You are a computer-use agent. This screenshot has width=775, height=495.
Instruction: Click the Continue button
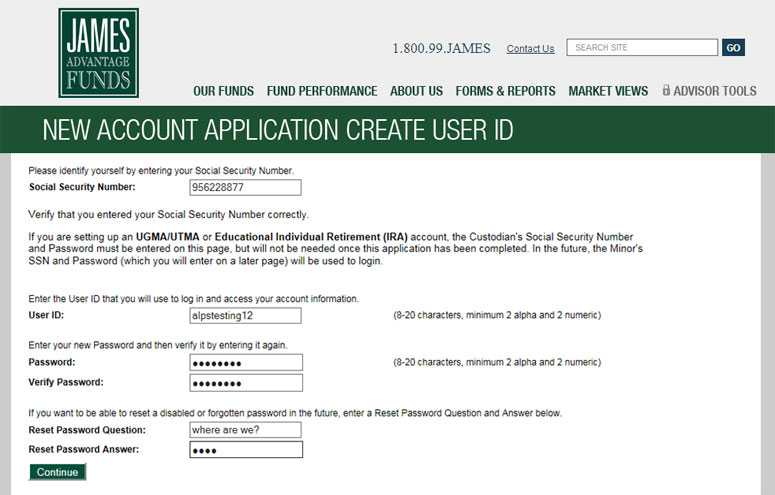pyautogui.click(x=57, y=472)
